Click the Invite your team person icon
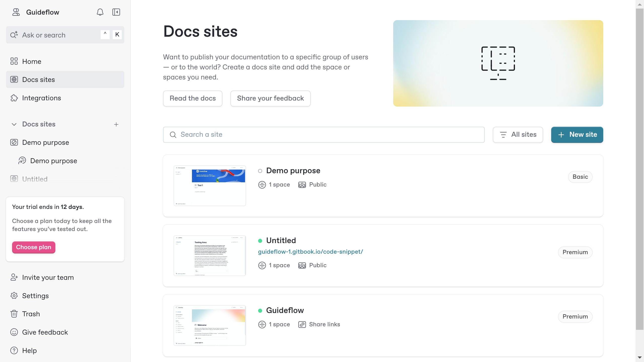Image resolution: width=644 pixels, height=362 pixels. [14, 277]
